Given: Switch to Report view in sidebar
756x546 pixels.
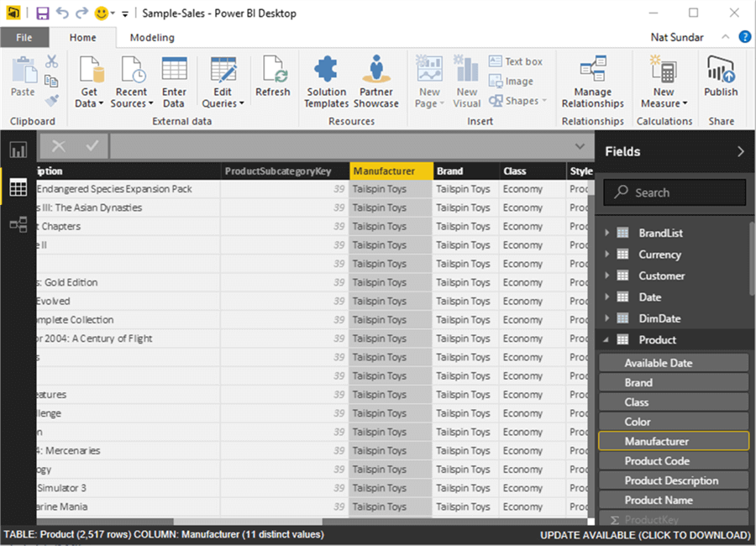Looking at the screenshot, I should [18, 150].
